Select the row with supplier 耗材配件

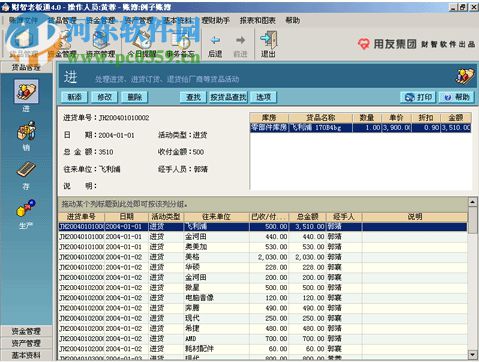click(263, 349)
